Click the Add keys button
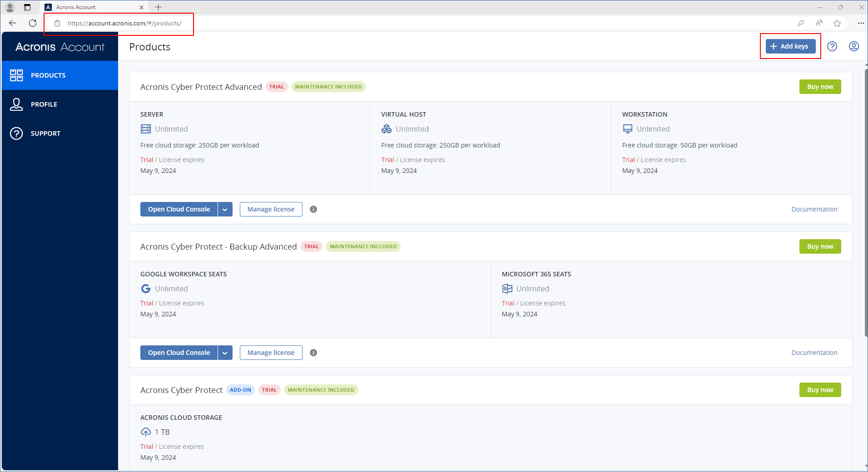This screenshot has height=472, width=868. coord(790,46)
